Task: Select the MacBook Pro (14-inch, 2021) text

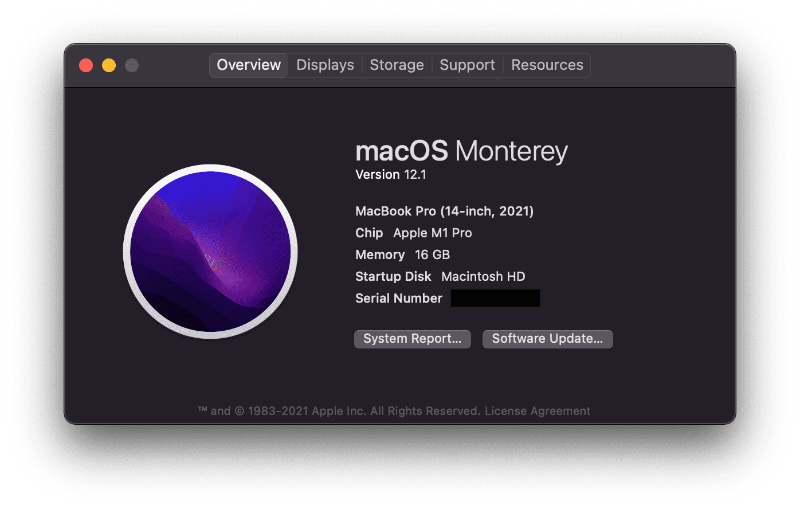Action: (444, 211)
